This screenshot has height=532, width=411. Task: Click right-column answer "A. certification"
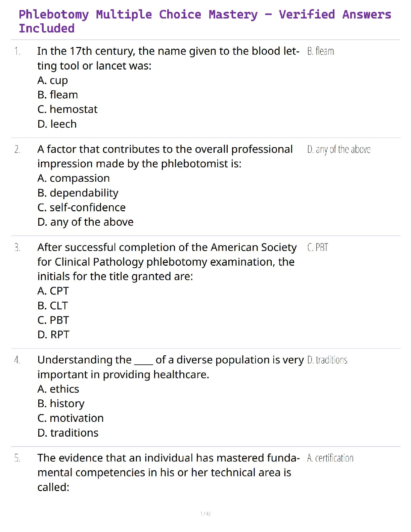point(330,458)
